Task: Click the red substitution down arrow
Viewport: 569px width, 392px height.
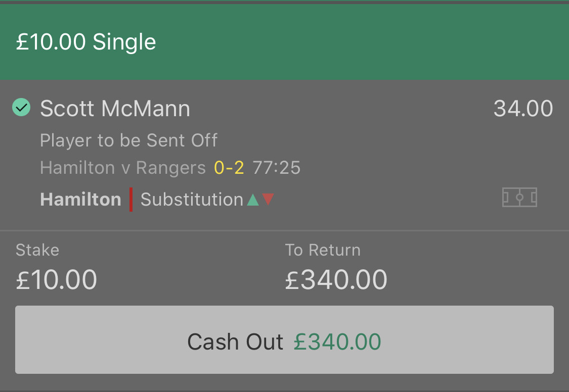Action: tap(268, 199)
